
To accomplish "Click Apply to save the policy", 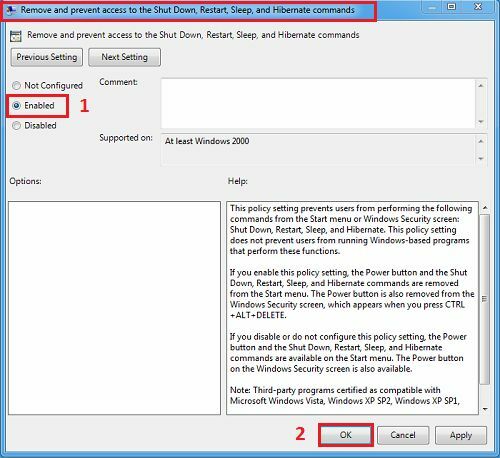I will (461, 435).
